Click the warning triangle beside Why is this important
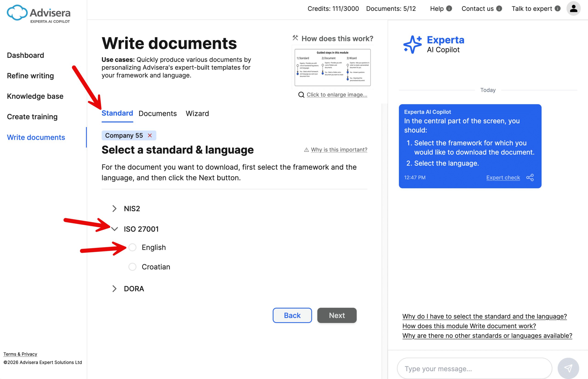The width and height of the screenshot is (588, 379). point(306,150)
